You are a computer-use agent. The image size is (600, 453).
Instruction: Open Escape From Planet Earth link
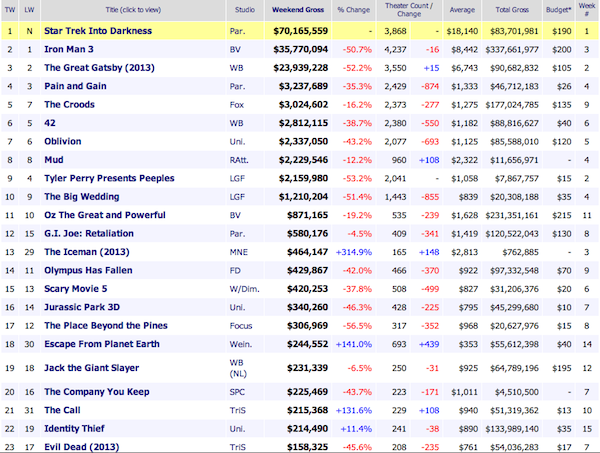[x=102, y=344]
